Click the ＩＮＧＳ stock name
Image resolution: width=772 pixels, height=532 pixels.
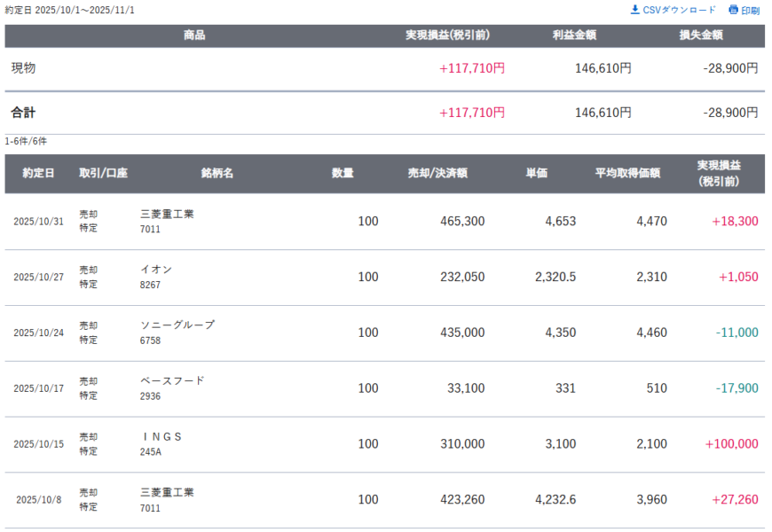tap(161, 436)
